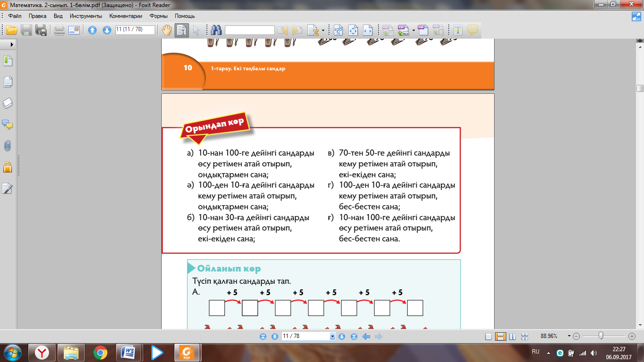Screen dimensions: 644x362
Task: Open the Инструменты menu
Action: (86, 16)
